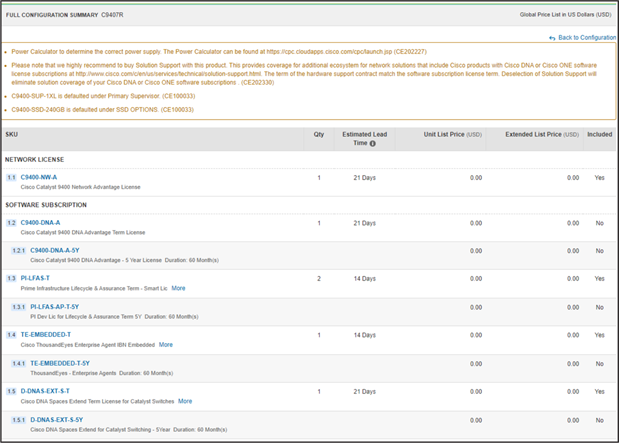The height and width of the screenshot is (443, 619).
Task: Select the NETWORK LICENSE section heading
Action: tap(34, 160)
